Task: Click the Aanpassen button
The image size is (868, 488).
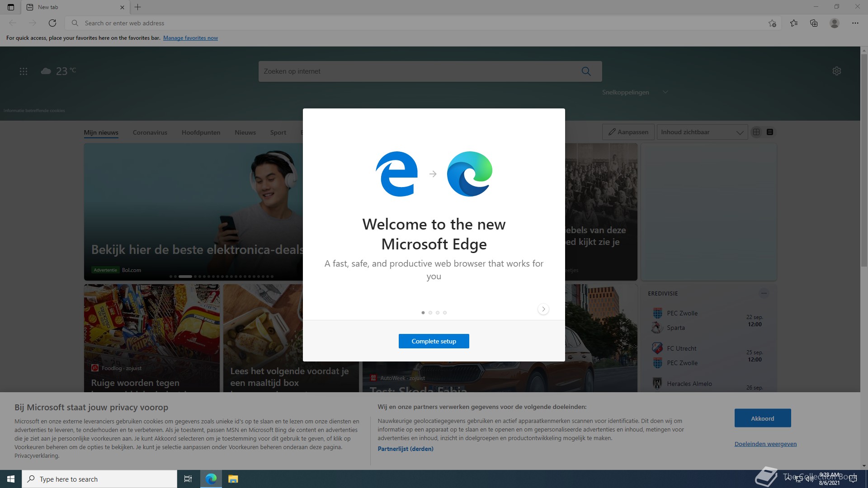Action: click(x=628, y=132)
